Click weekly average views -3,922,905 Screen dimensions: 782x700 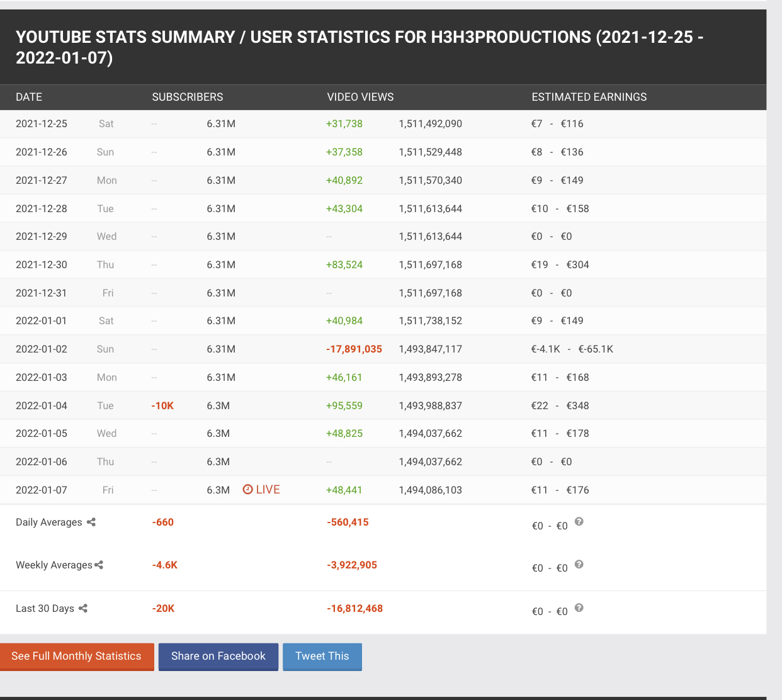(x=352, y=565)
